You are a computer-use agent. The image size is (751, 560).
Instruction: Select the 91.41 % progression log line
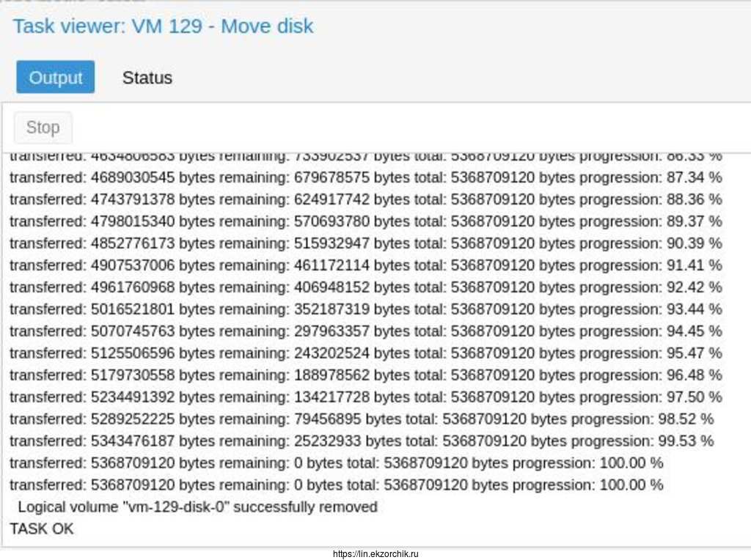[x=365, y=265]
